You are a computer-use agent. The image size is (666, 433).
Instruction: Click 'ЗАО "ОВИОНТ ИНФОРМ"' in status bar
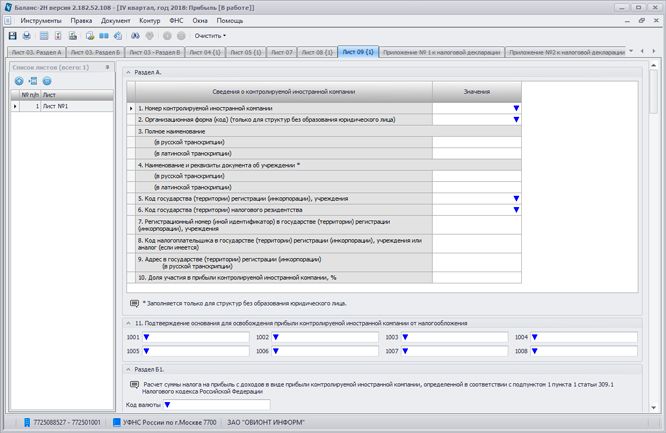[266, 422]
